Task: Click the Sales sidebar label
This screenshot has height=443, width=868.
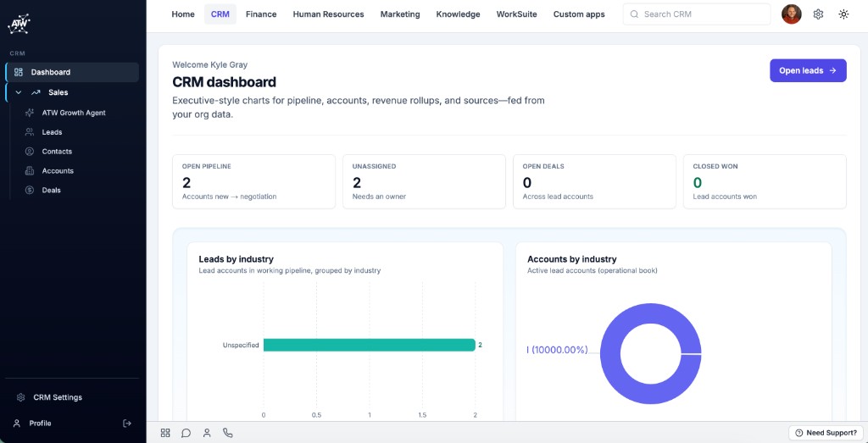Action: (x=58, y=92)
